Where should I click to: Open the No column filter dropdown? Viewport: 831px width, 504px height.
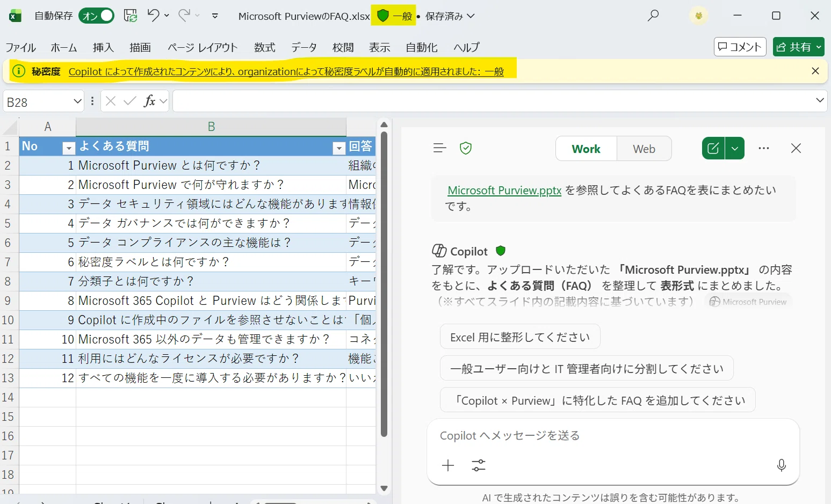click(69, 148)
